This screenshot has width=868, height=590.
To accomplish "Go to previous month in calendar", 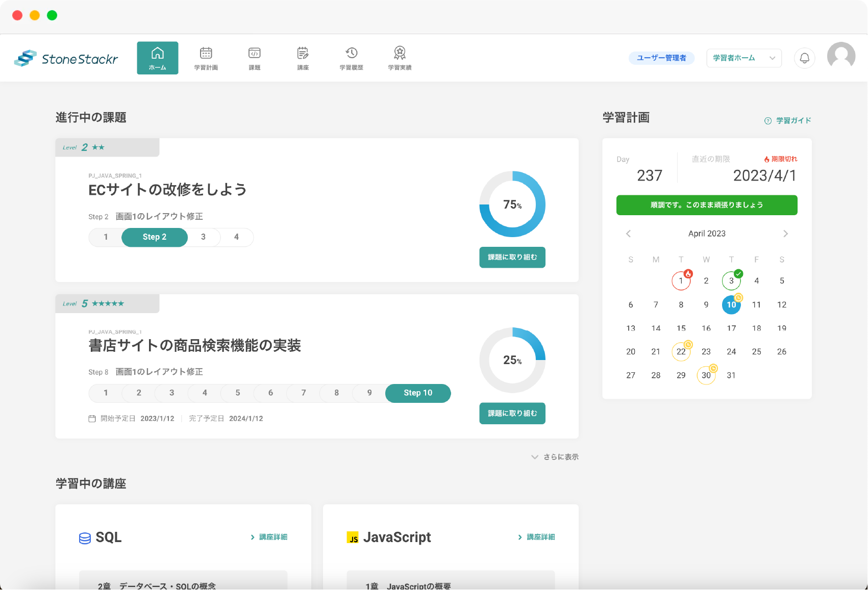I will click(x=628, y=234).
